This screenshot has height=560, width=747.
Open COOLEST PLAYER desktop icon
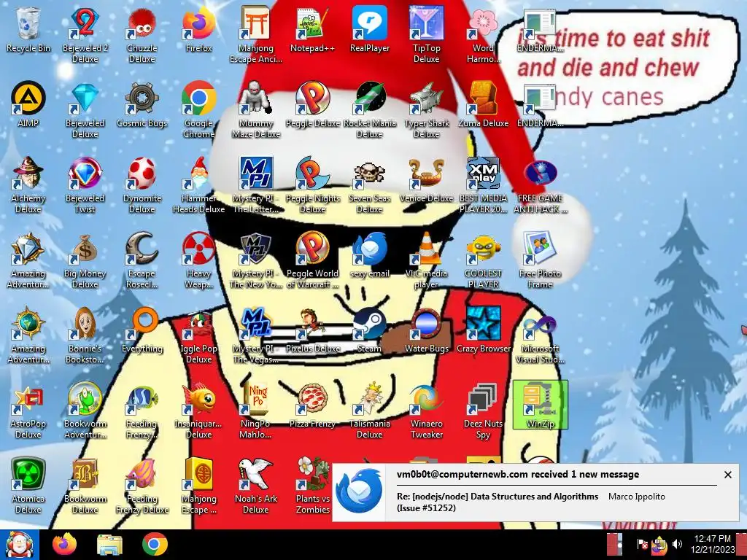[x=483, y=260]
